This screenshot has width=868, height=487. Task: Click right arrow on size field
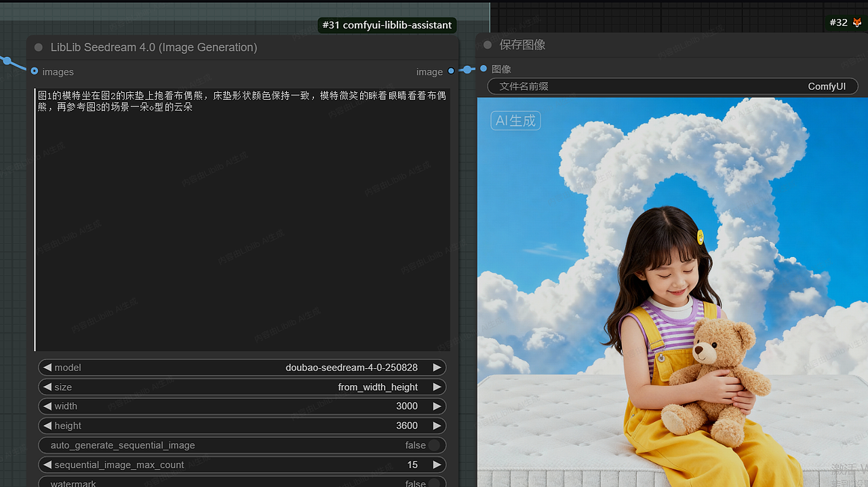437,387
